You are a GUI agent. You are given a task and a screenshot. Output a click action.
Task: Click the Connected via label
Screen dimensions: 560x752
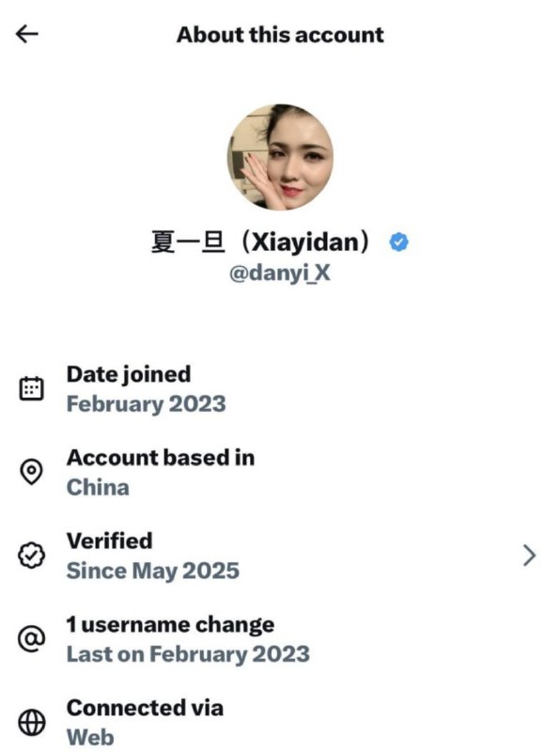click(x=145, y=708)
